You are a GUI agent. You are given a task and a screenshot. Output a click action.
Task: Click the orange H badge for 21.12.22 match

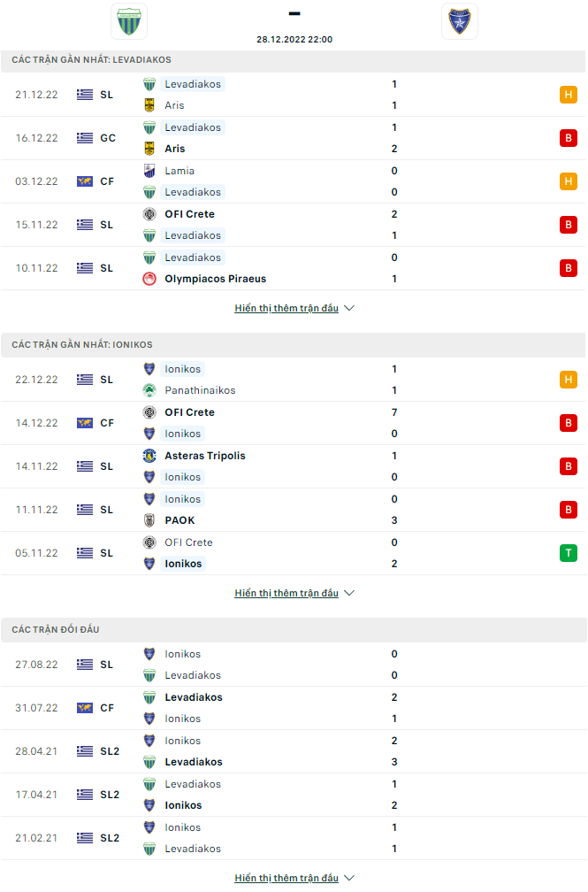point(568,95)
